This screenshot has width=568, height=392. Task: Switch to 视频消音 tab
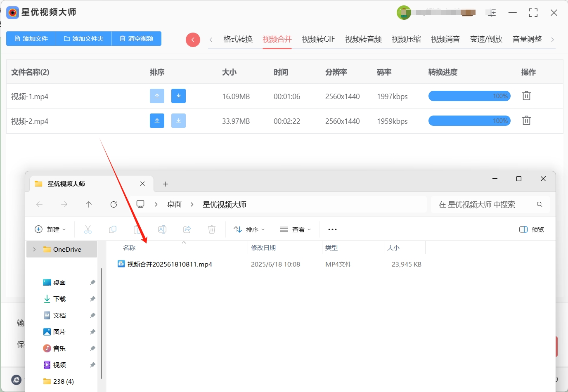pyautogui.click(x=445, y=39)
